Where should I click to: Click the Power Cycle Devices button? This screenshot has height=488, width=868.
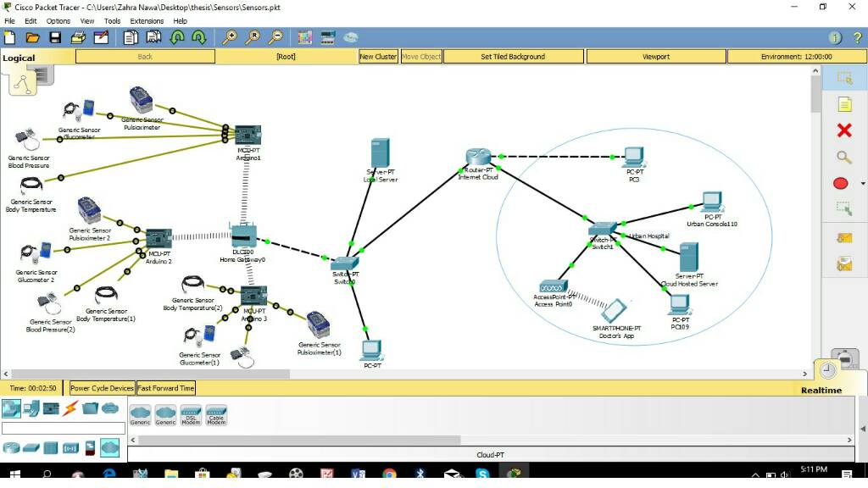pyautogui.click(x=102, y=388)
